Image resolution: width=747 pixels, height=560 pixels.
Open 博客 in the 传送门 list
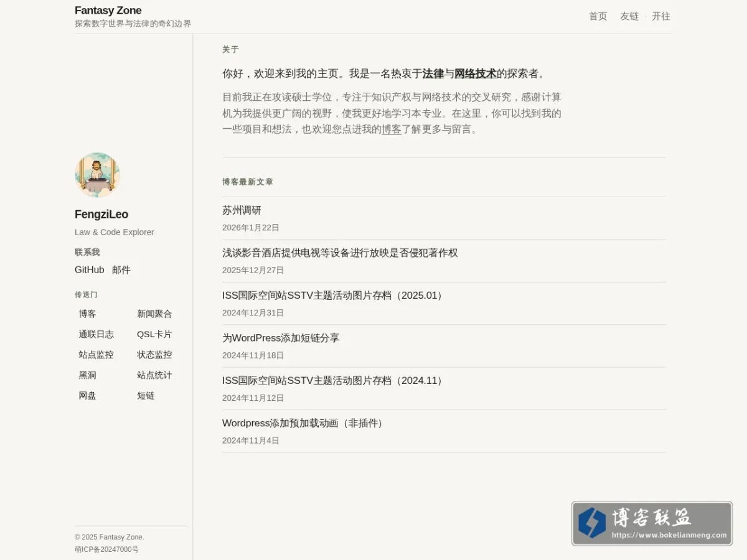(87, 314)
